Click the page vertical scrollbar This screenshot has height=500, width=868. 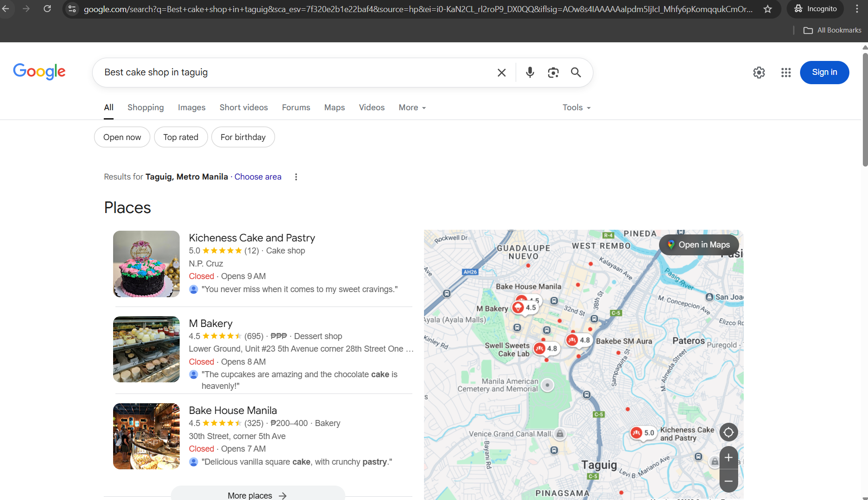point(865,109)
